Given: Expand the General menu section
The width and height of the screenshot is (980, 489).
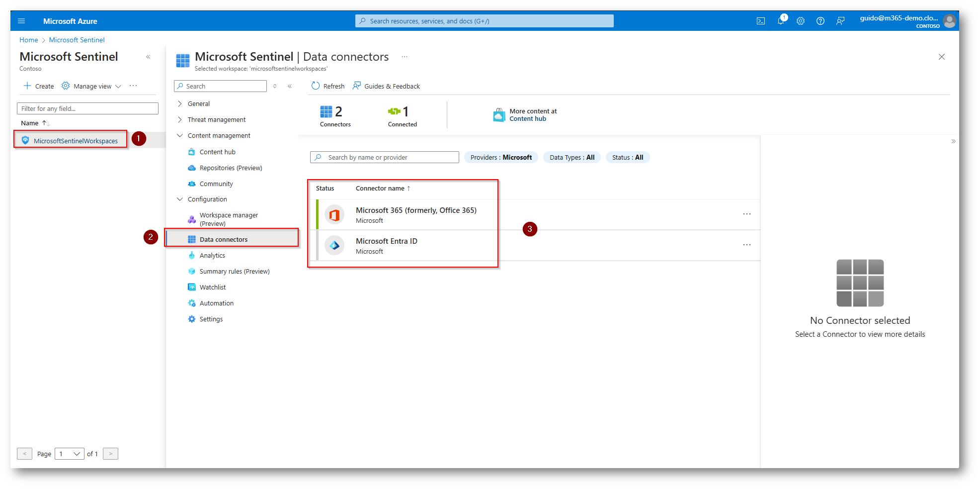Looking at the screenshot, I should [x=194, y=103].
